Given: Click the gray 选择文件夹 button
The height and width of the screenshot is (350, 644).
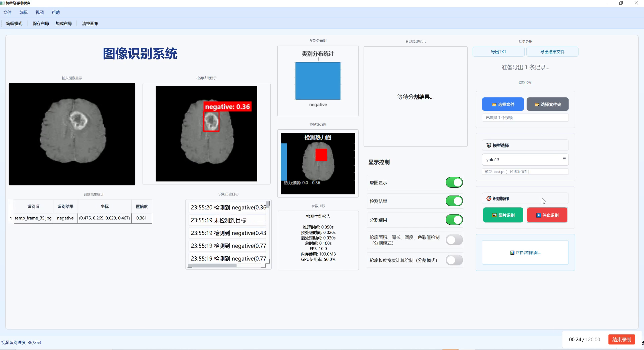Looking at the screenshot, I should (547, 104).
